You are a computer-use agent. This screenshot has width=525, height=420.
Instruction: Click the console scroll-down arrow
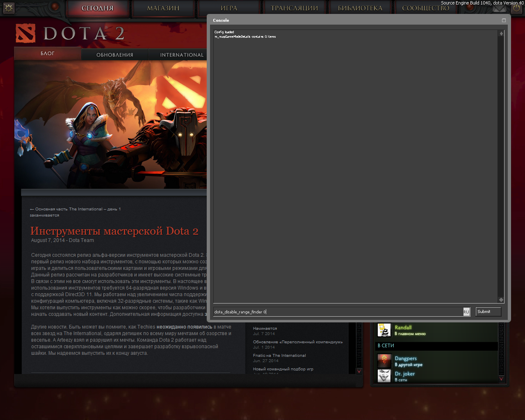[x=501, y=300]
